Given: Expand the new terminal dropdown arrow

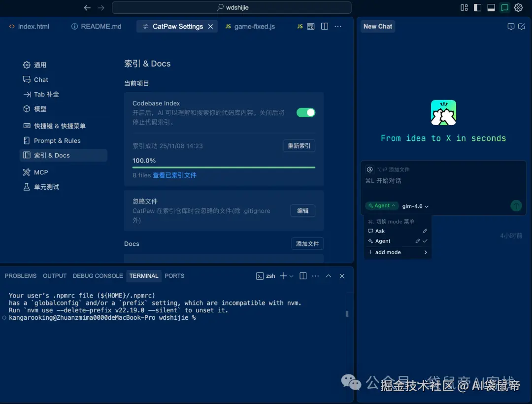Looking at the screenshot, I should click(x=292, y=276).
